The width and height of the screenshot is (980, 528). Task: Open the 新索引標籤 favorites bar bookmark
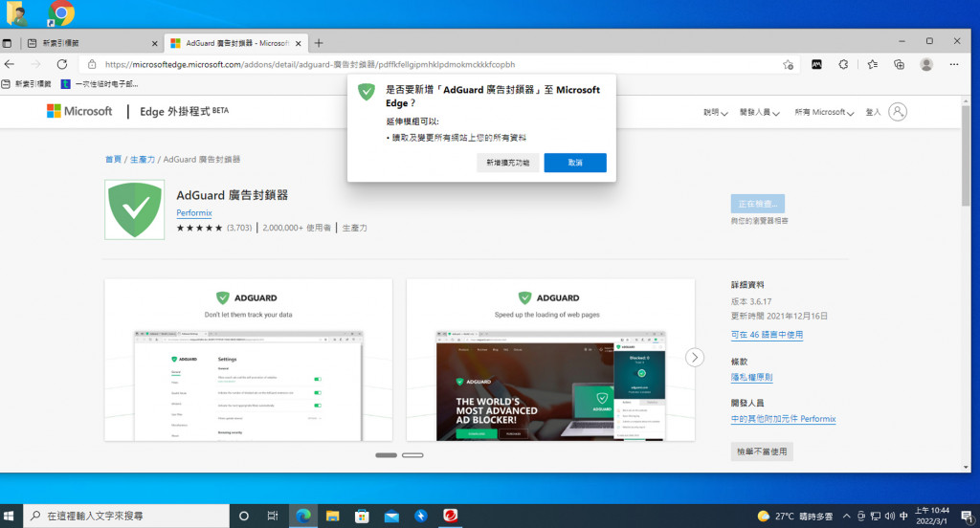click(x=26, y=84)
